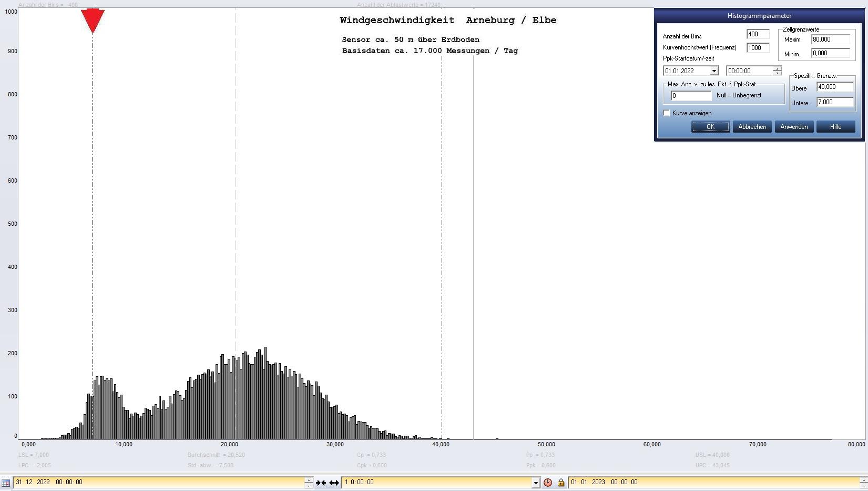Image resolution: width=868 pixels, height=491 pixels.
Task: Click the outward arrows zoom-out time icon
Action: tap(334, 483)
